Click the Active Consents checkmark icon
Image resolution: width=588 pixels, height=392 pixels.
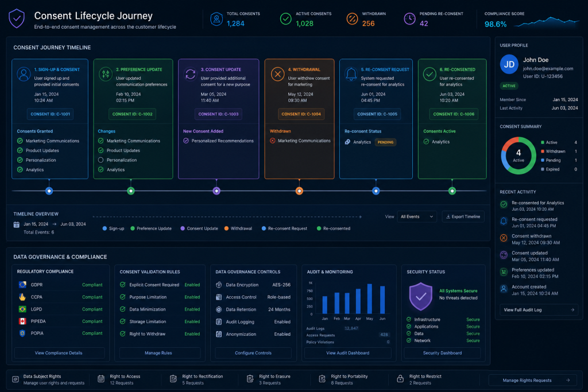tap(286, 19)
